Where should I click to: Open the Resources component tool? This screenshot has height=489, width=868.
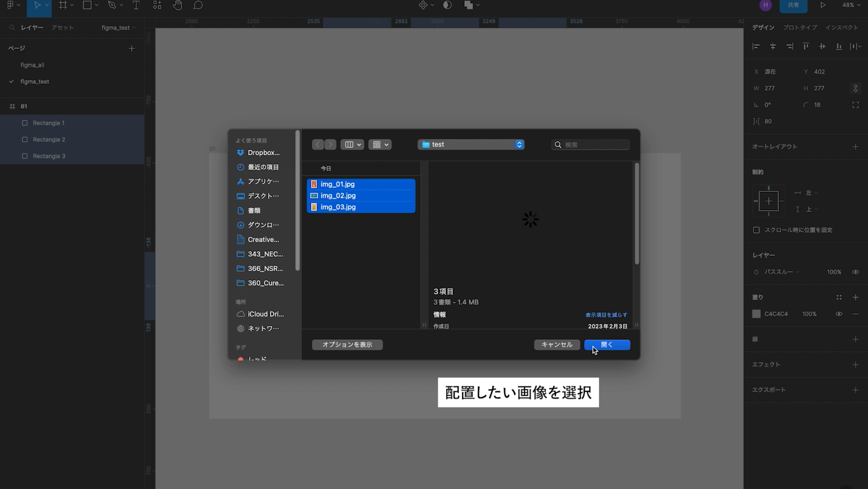tap(157, 5)
